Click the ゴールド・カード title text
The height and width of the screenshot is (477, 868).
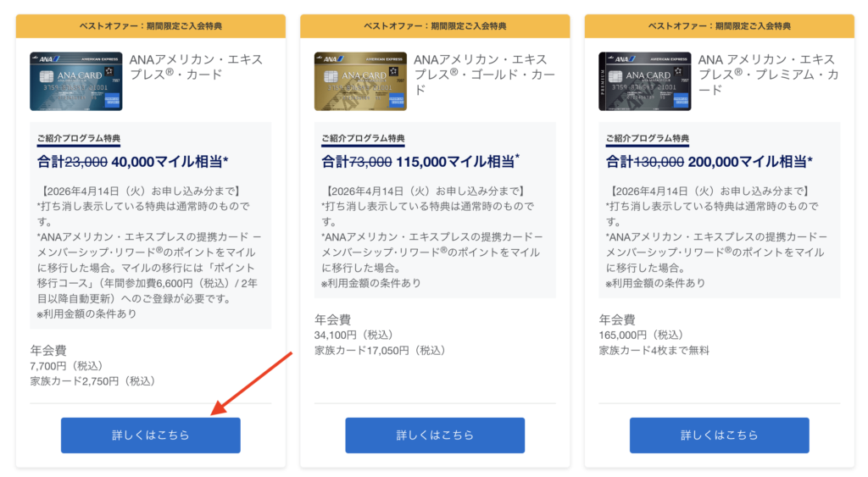coord(484,75)
